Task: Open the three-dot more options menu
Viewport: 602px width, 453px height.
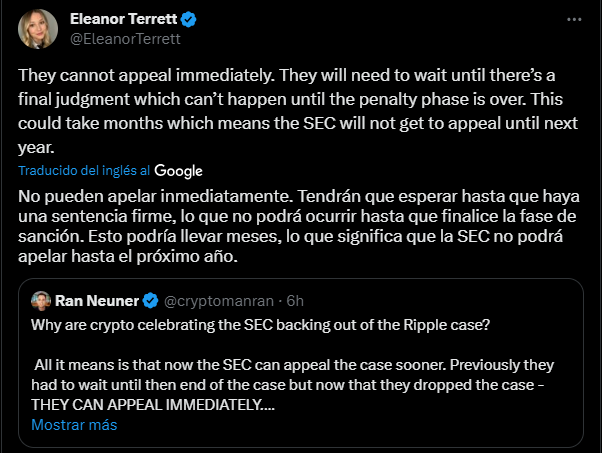Action: [x=573, y=21]
